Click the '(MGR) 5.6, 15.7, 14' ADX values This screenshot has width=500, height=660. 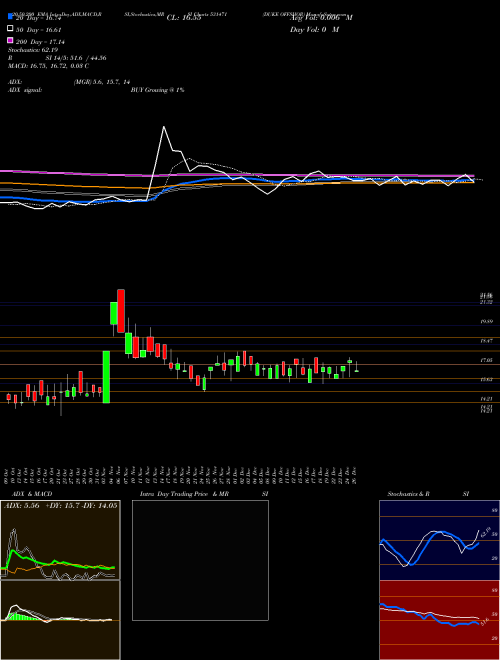tap(102, 82)
